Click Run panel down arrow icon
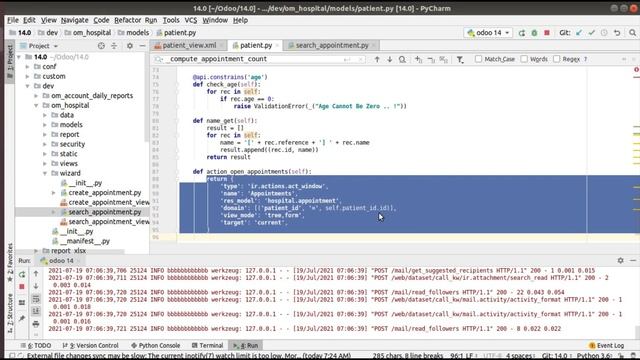This screenshot has width=640, height=360. click(x=36, y=286)
